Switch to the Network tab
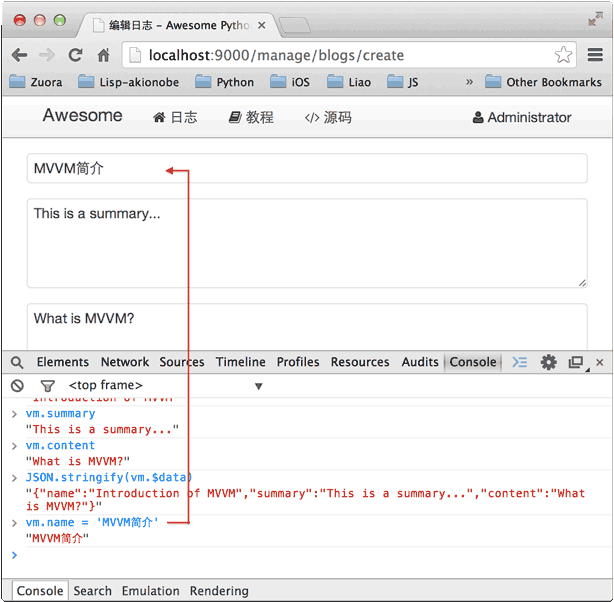614x602 pixels. 124,362
